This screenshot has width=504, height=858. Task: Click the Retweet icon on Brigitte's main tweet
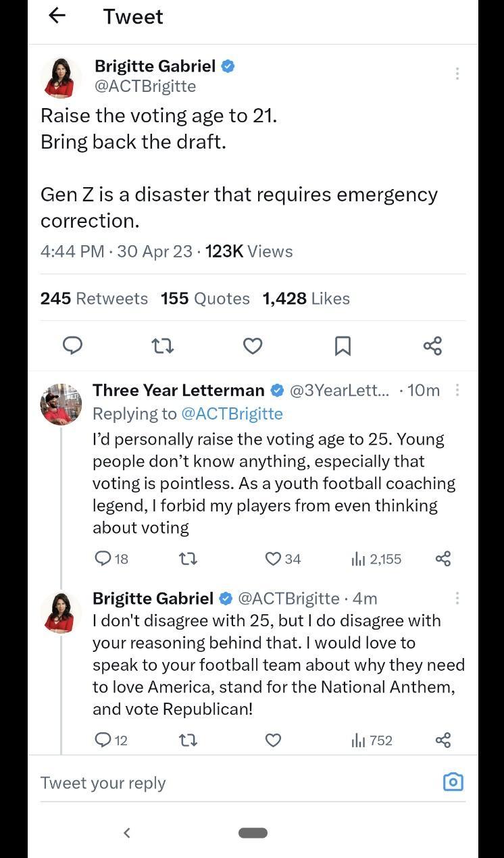coord(162,346)
